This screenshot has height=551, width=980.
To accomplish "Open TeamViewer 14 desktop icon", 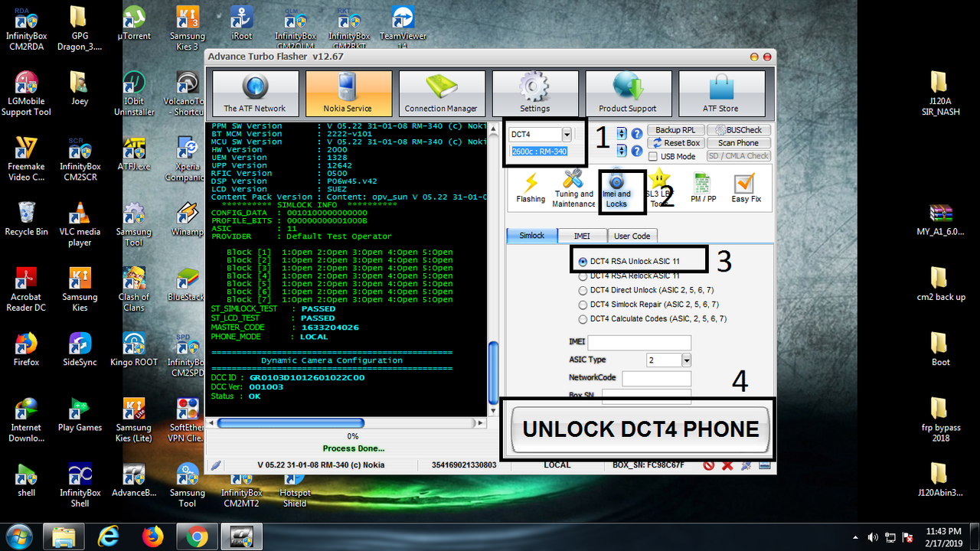I will [x=402, y=24].
